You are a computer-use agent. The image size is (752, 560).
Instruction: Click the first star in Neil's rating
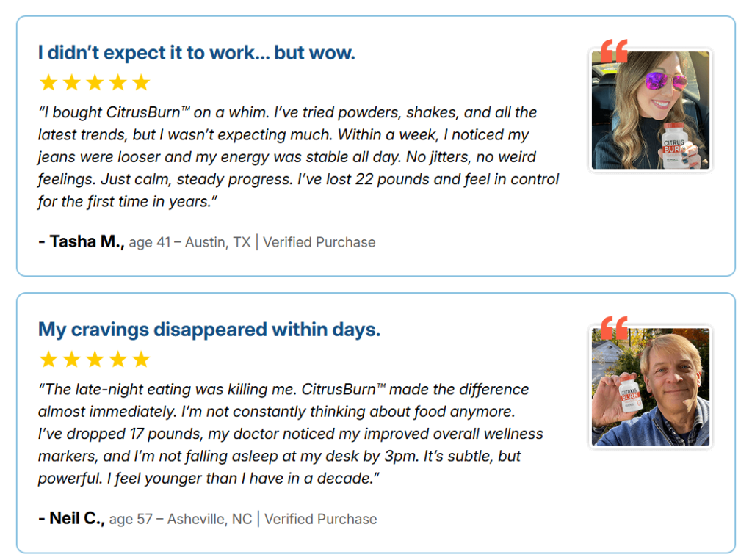[x=48, y=359]
